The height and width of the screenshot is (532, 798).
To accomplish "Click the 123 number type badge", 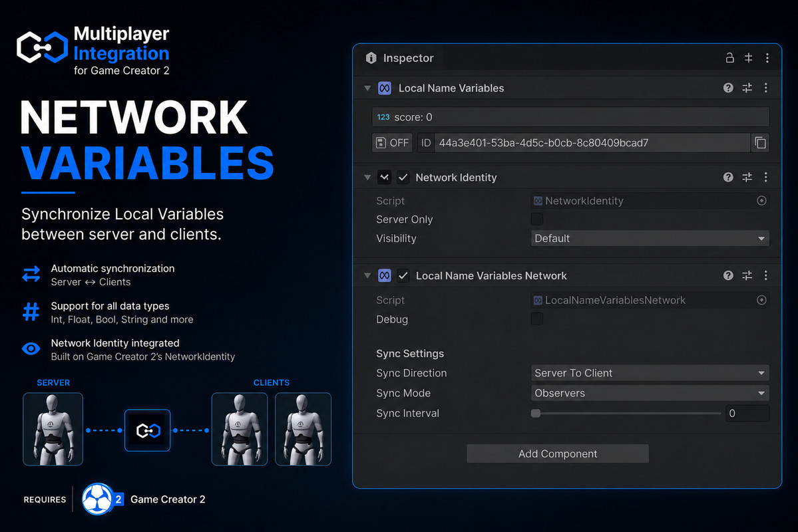I will pos(383,117).
